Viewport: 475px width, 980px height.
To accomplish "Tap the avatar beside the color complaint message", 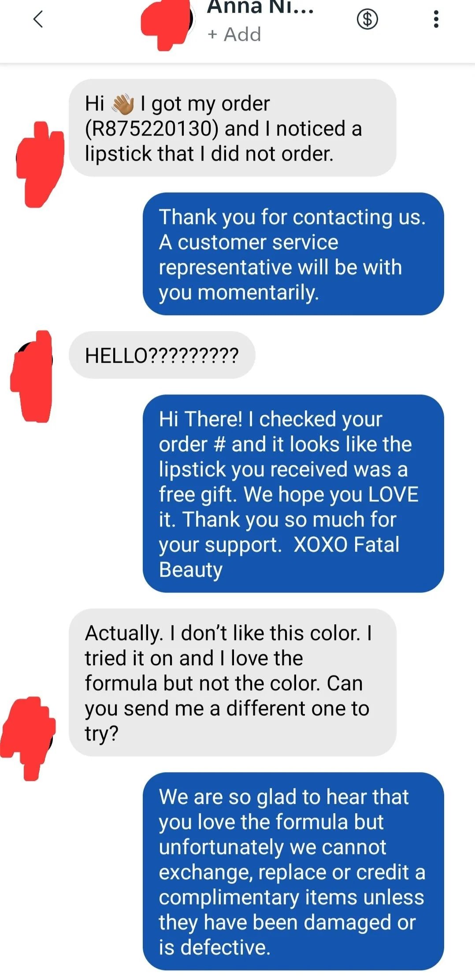I will coord(28,738).
